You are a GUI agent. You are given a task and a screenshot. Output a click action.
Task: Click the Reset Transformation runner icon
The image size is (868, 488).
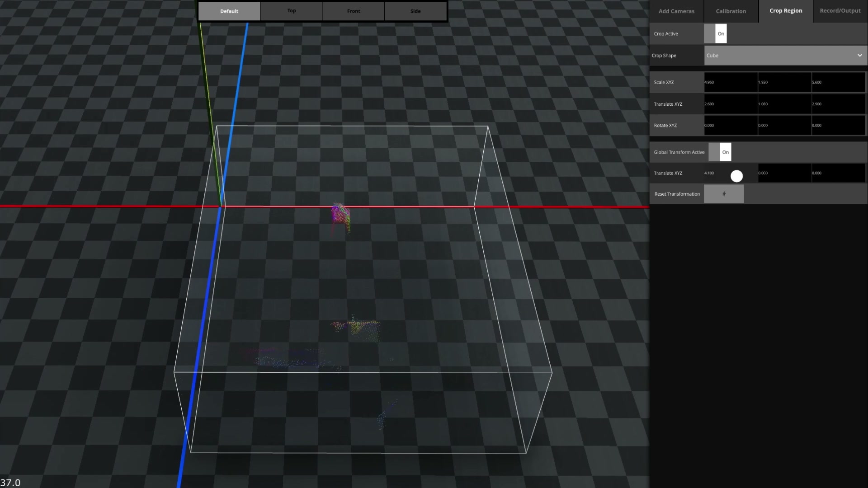coord(723,194)
